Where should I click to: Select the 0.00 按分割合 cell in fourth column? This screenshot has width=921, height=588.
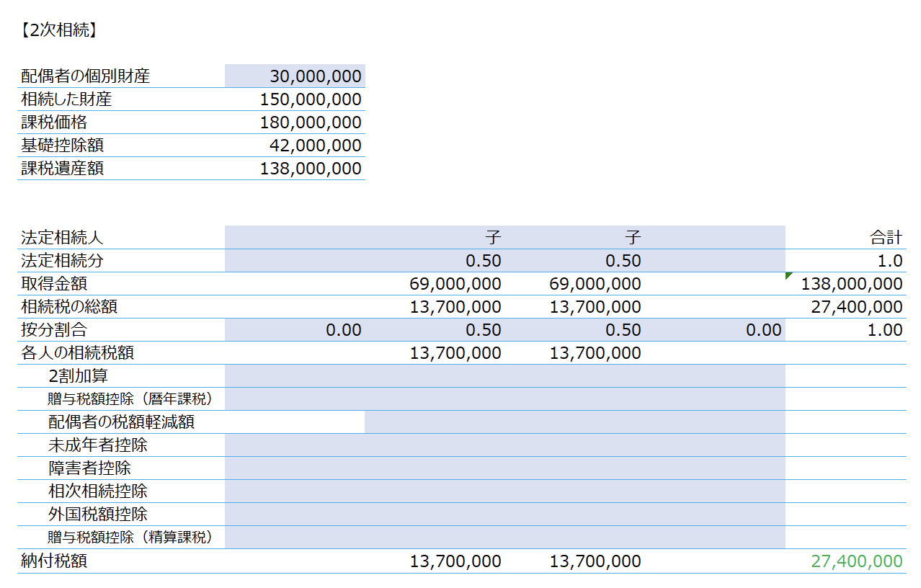coord(715,330)
